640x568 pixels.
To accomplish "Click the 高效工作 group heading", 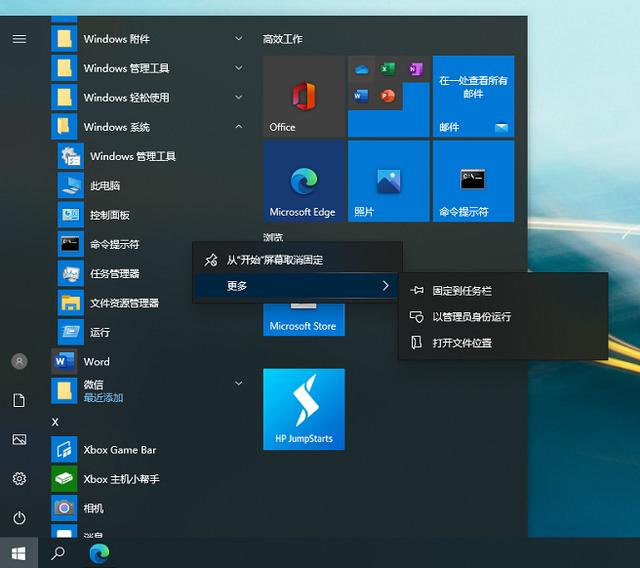I will click(282, 39).
